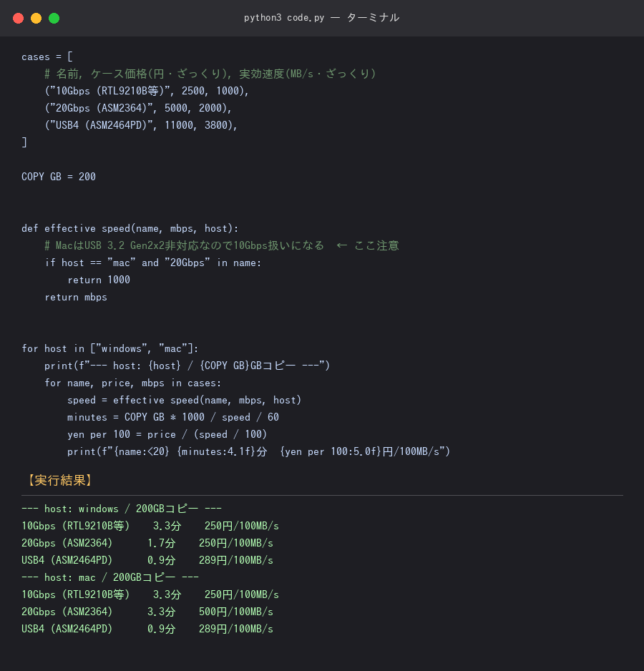Click the "def effective_speed(name, mbps, host):" line
Screen dimensions: 644x671
(x=130, y=228)
